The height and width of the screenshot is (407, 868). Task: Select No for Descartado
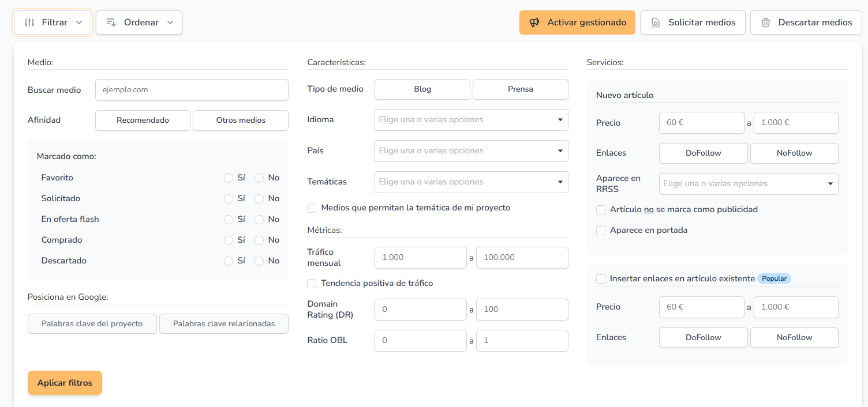[x=259, y=261]
